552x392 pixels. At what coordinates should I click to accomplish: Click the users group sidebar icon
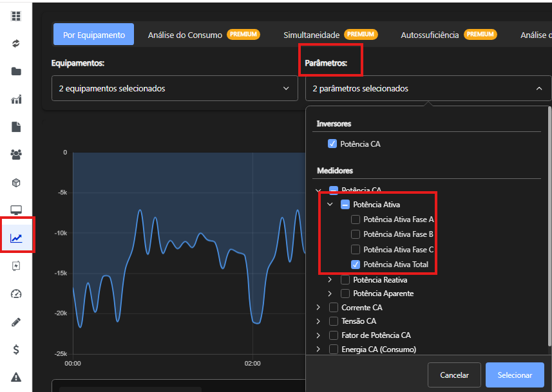[x=16, y=154]
